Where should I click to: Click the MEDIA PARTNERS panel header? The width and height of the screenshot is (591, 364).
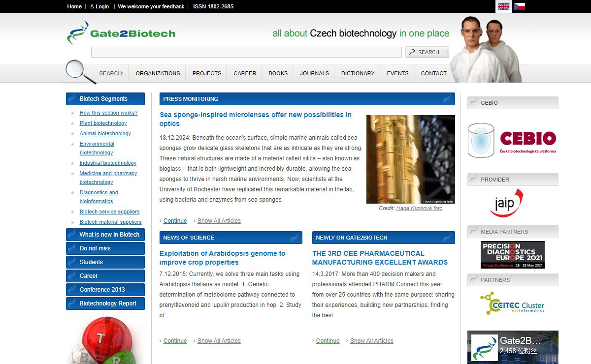pyautogui.click(x=513, y=232)
